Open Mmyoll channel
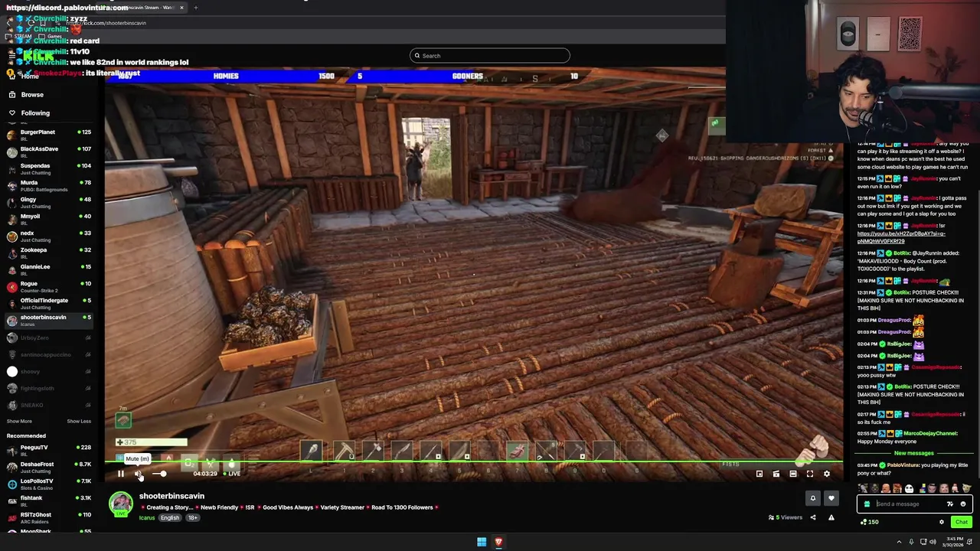The height and width of the screenshot is (551, 980). pyautogui.click(x=47, y=219)
